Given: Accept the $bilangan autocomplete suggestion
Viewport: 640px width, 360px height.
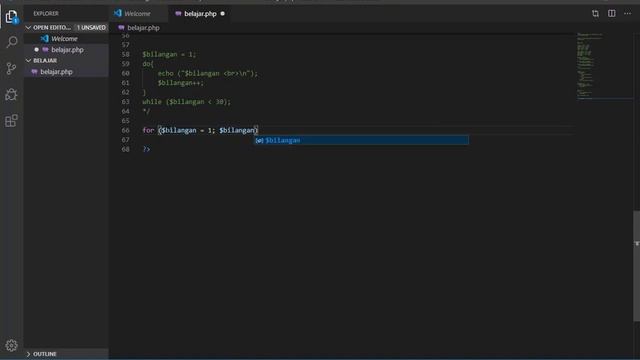Looking at the screenshot, I should (x=361, y=140).
